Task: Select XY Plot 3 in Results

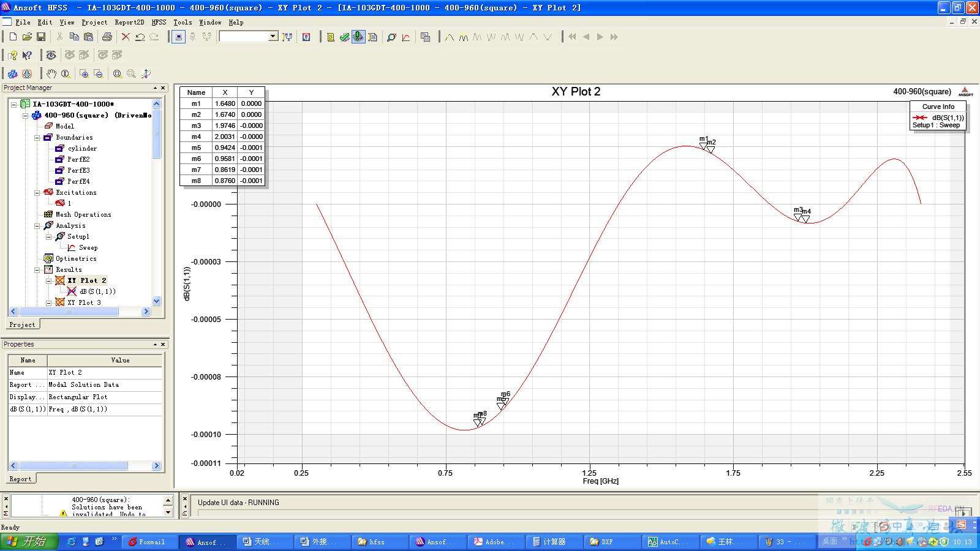Action: click(x=84, y=302)
